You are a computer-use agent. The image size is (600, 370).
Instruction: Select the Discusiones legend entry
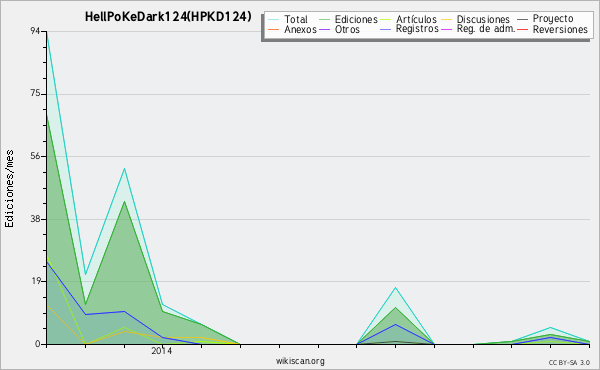click(483, 19)
